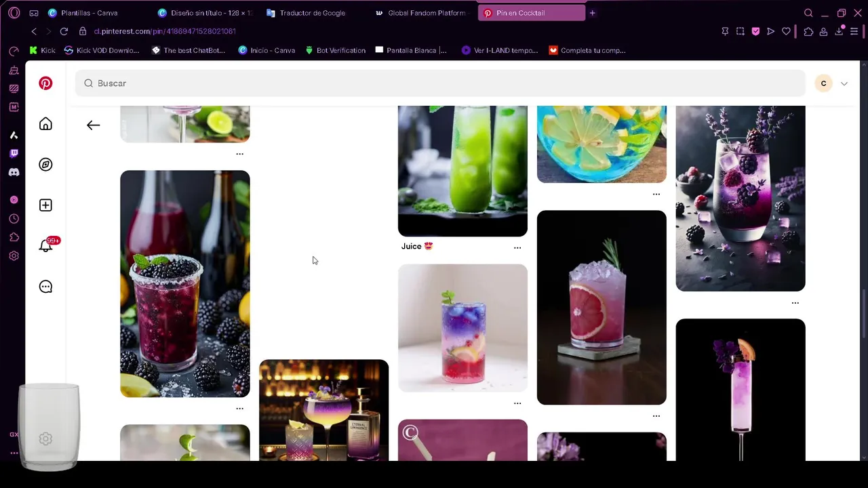Open the Completa tu comp... bookmark

[x=587, y=50]
